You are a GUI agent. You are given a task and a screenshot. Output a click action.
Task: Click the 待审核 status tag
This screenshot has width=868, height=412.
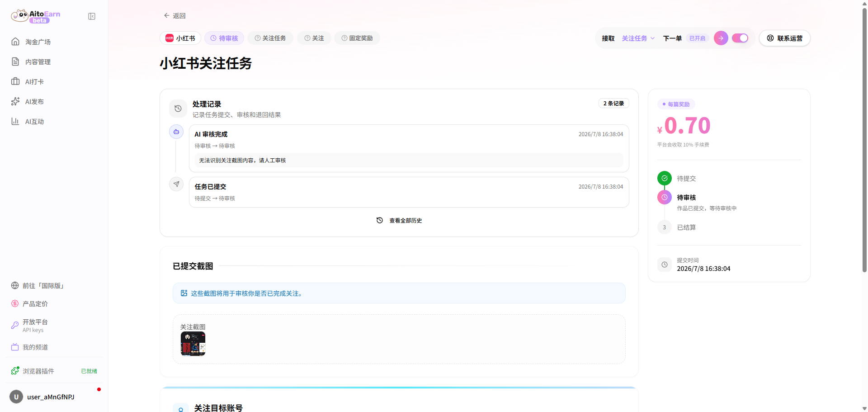pyautogui.click(x=224, y=38)
